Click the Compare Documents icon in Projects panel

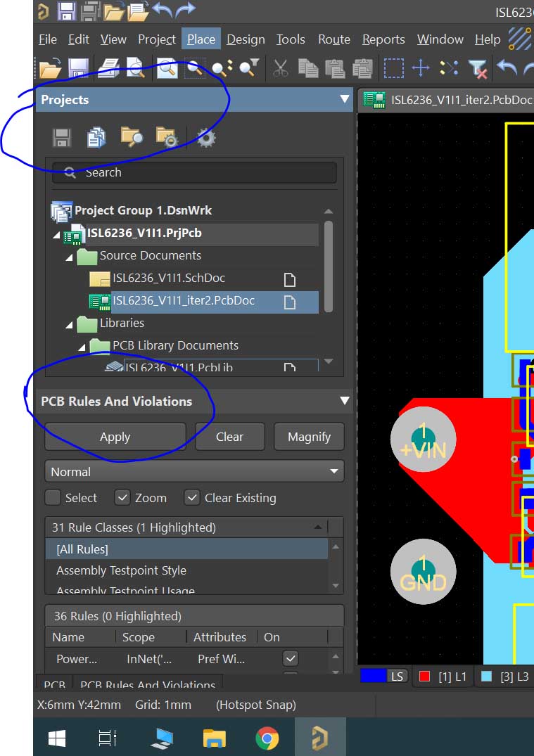(x=96, y=138)
